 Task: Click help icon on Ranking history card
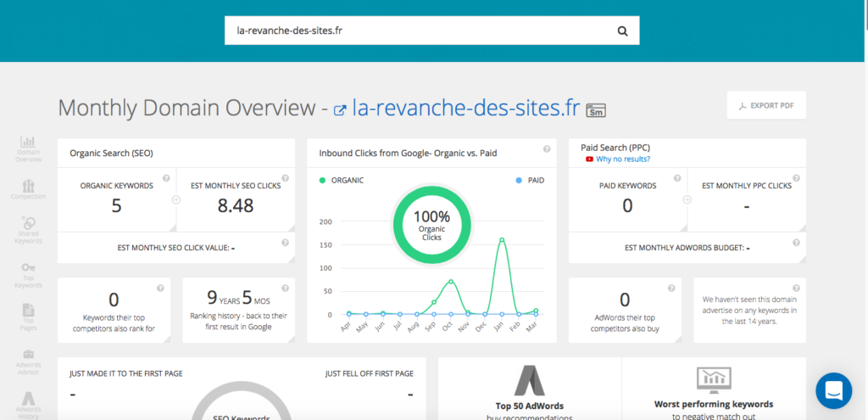[x=285, y=288]
